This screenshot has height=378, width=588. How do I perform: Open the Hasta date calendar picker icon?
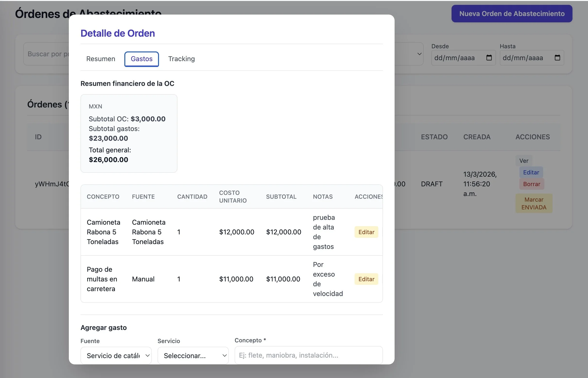[557, 58]
